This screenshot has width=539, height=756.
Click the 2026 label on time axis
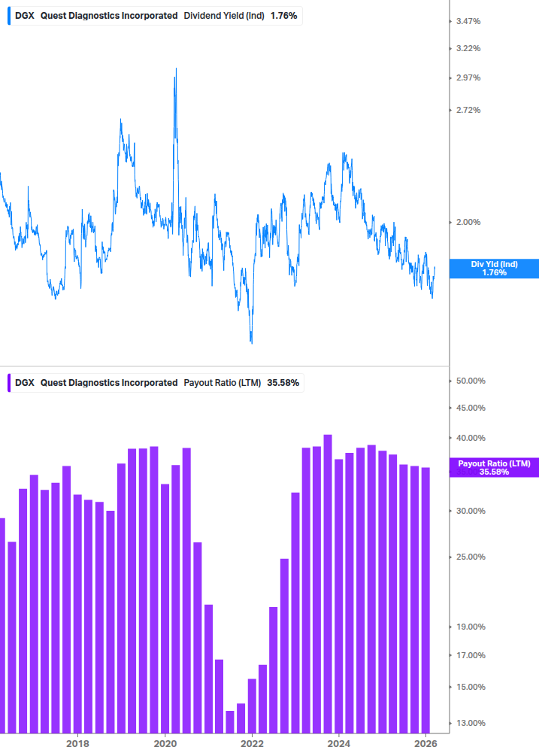pyautogui.click(x=425, y=744)
